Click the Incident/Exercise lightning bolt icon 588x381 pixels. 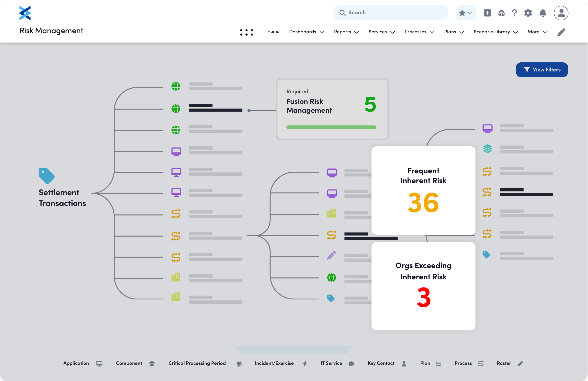click(x=305, y=364)
